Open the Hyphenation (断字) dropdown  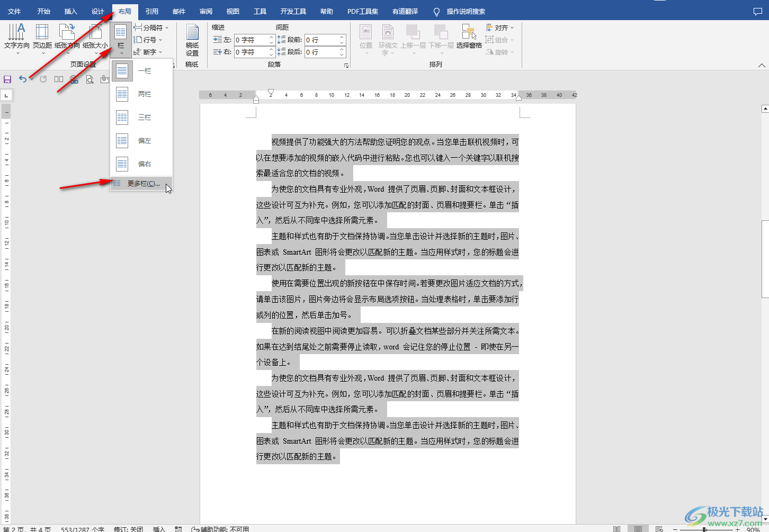[x=148, y=52]
